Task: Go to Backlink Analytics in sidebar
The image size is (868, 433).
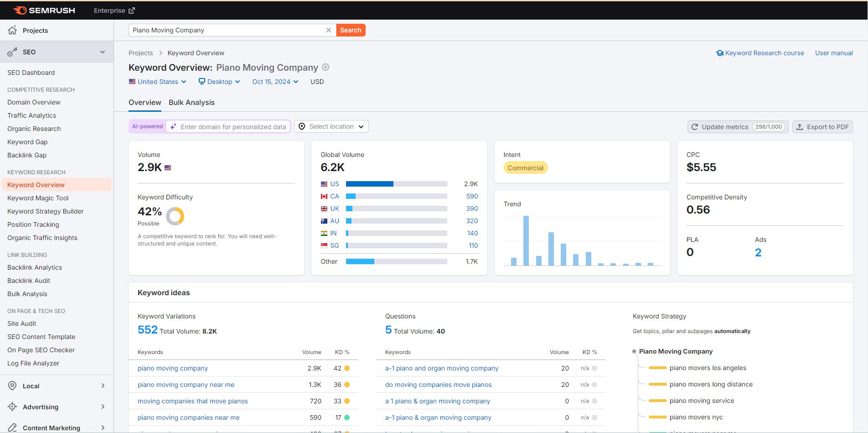Action: [35, 267]
